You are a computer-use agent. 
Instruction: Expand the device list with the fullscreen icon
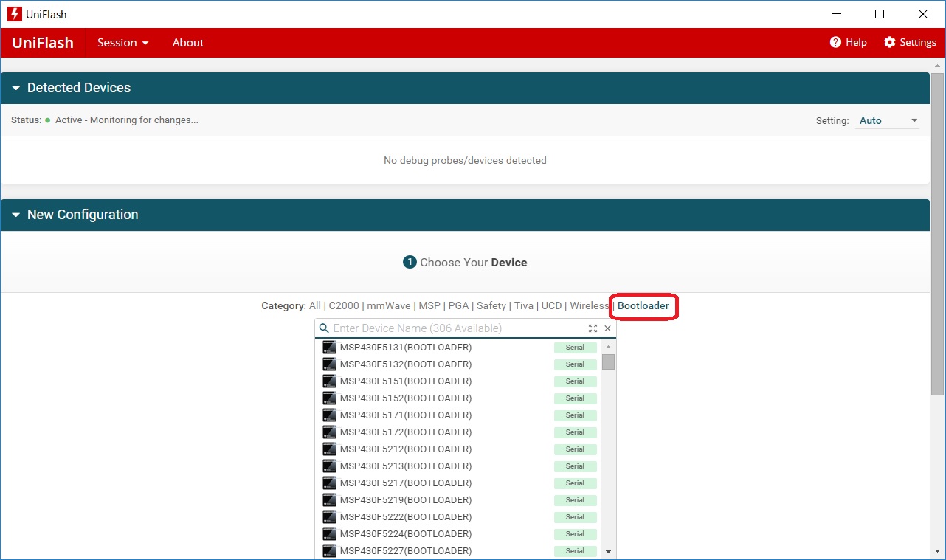coord(593,328)
